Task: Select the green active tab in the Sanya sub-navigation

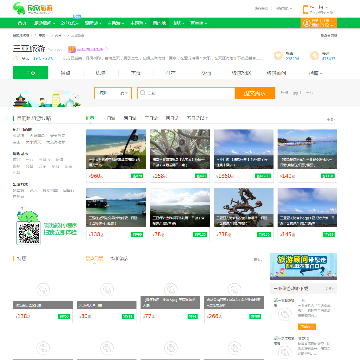Action: (x=30, y=73)
